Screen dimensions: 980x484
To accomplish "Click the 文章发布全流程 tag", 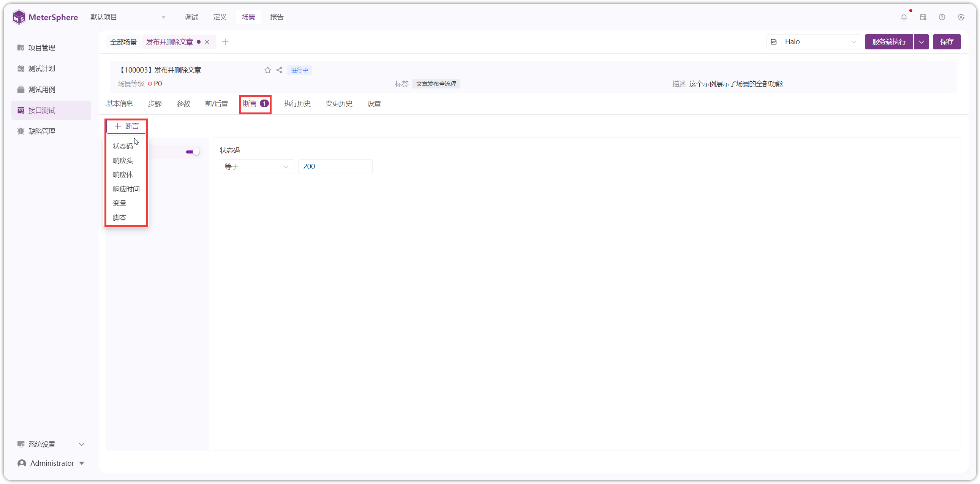I will pyautogui.click(x=436, y=84).
